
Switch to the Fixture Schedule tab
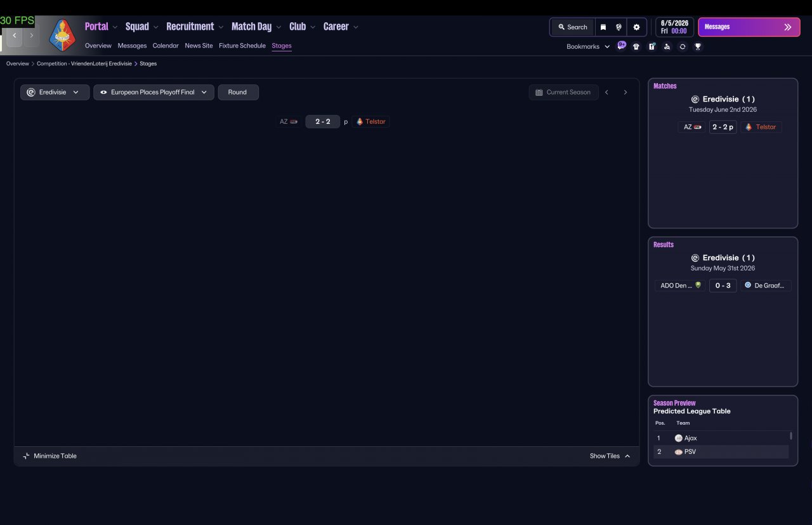(242, 46)
